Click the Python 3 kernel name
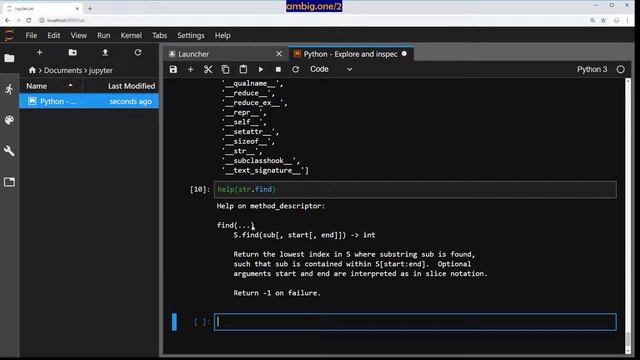640x360 pixels. tap(592, 69)
